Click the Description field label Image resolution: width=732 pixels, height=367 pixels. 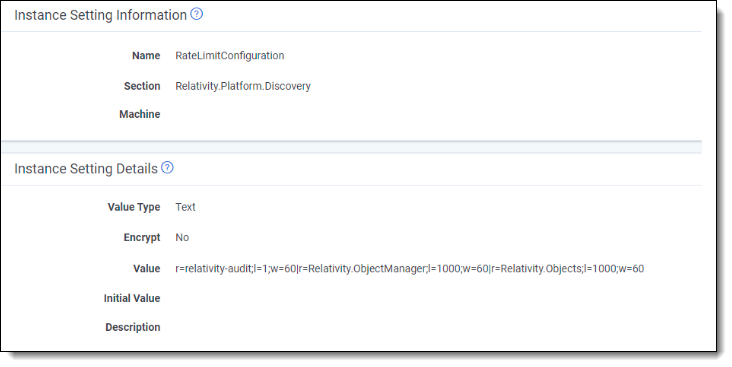133,327
